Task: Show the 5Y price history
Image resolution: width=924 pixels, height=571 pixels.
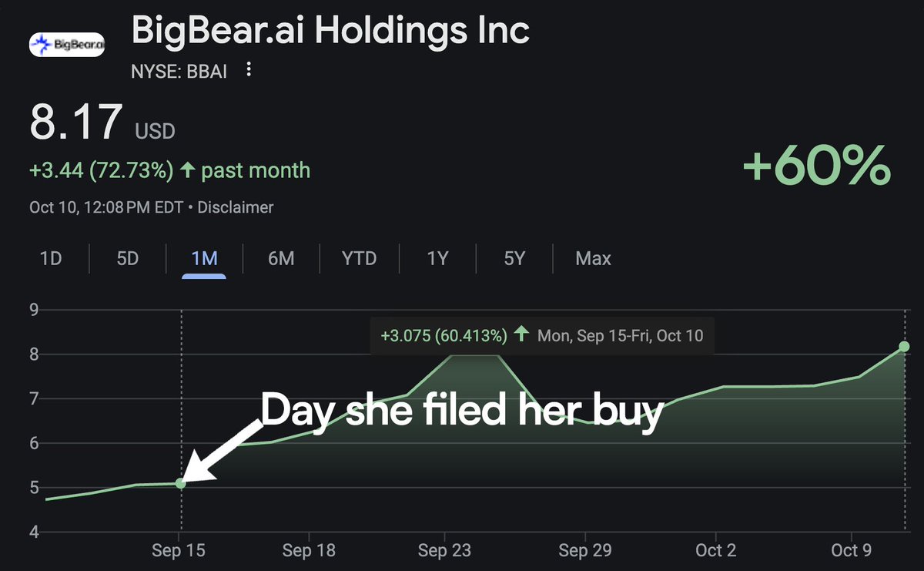Action: tap(514, 258)
